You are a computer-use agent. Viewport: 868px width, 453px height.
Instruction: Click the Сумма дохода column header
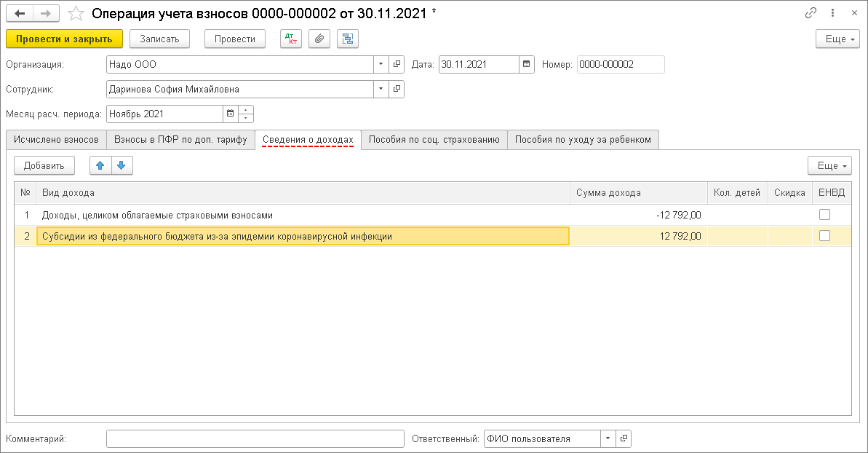(x=639, y=193)
